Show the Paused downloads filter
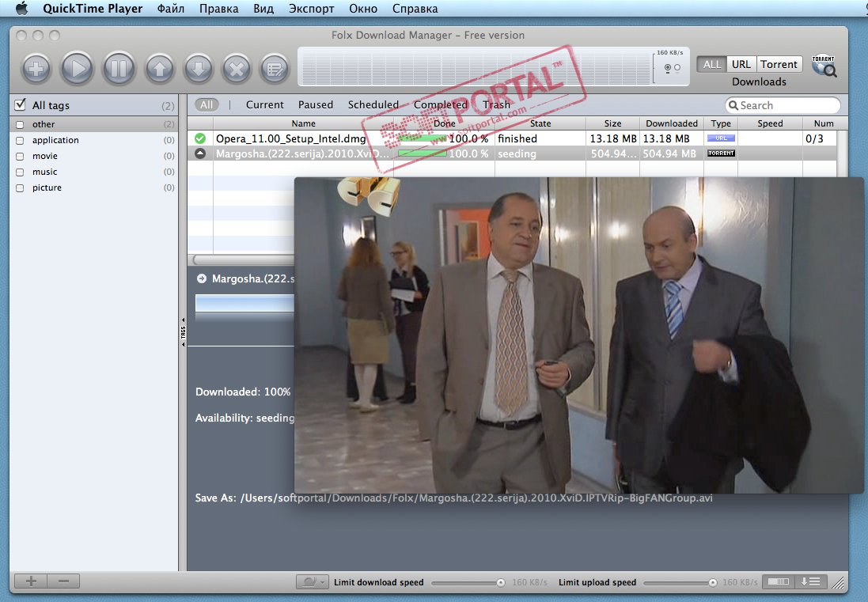The width and height of the screenshot is (868, 602). pyautogui.click(x=316, y=104)
